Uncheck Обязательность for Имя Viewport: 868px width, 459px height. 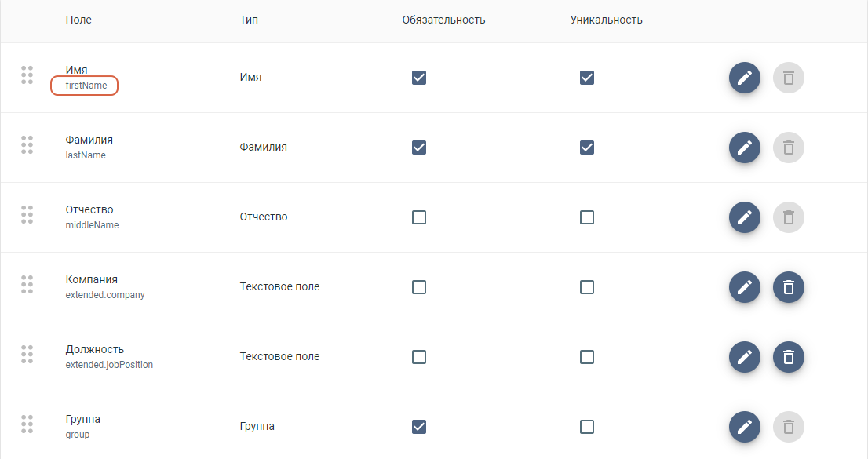pos(419,78)
